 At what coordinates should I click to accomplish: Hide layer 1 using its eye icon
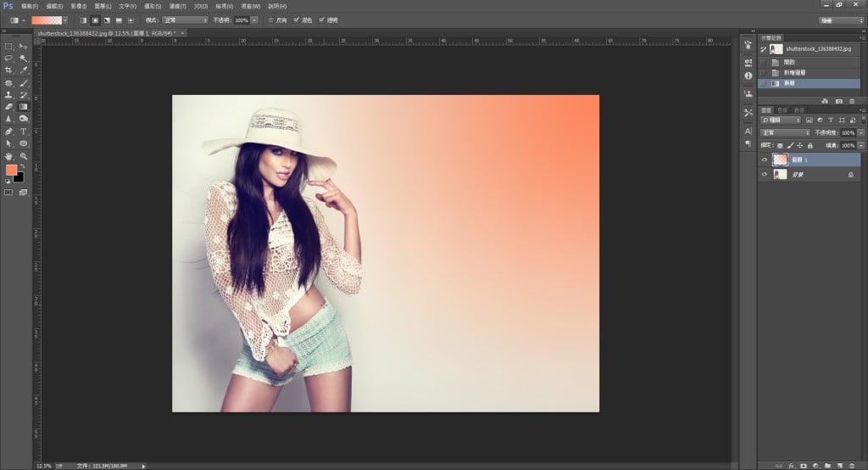click(x=765, y=159)
